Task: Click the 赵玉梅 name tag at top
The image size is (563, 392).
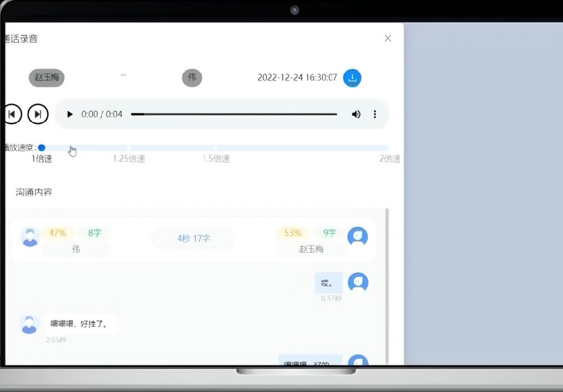Action: pyautogui.click(x=47, y=78)
